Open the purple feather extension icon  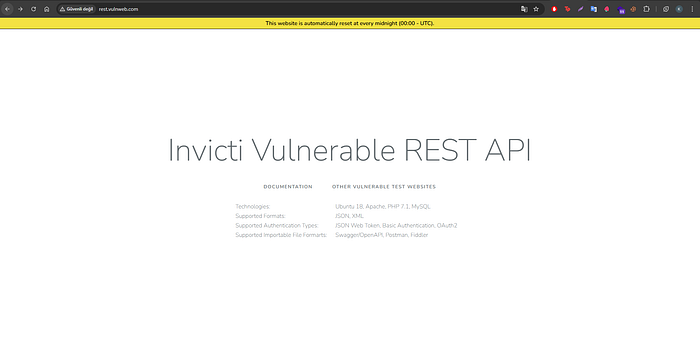580,9
